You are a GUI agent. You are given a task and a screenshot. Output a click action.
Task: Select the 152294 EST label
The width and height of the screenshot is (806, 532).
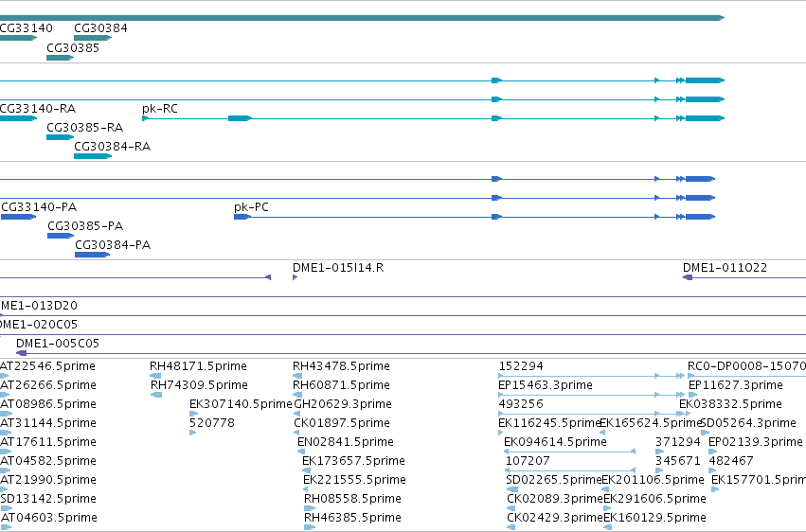pyautogui.click(x=521, y=366)
